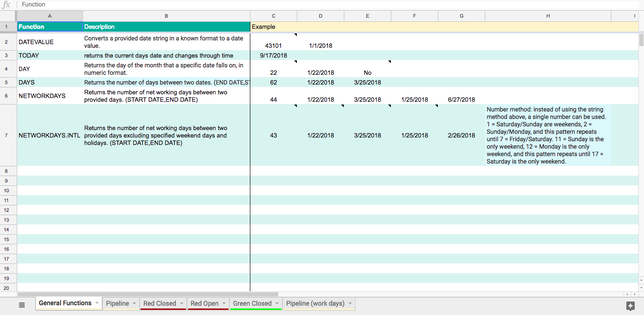Select column D header
Image resolution: width=644 pixels, height=315 pixels.
(x=321, y=16)
